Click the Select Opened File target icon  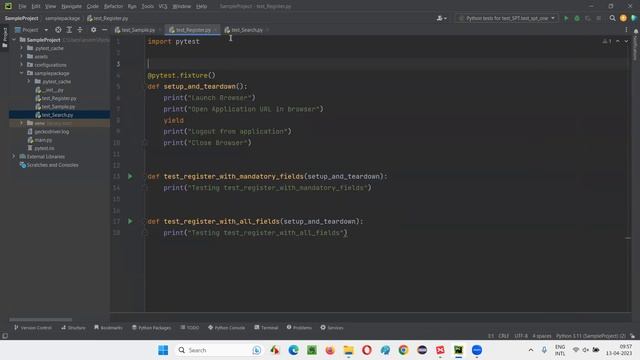coord(58,30)
